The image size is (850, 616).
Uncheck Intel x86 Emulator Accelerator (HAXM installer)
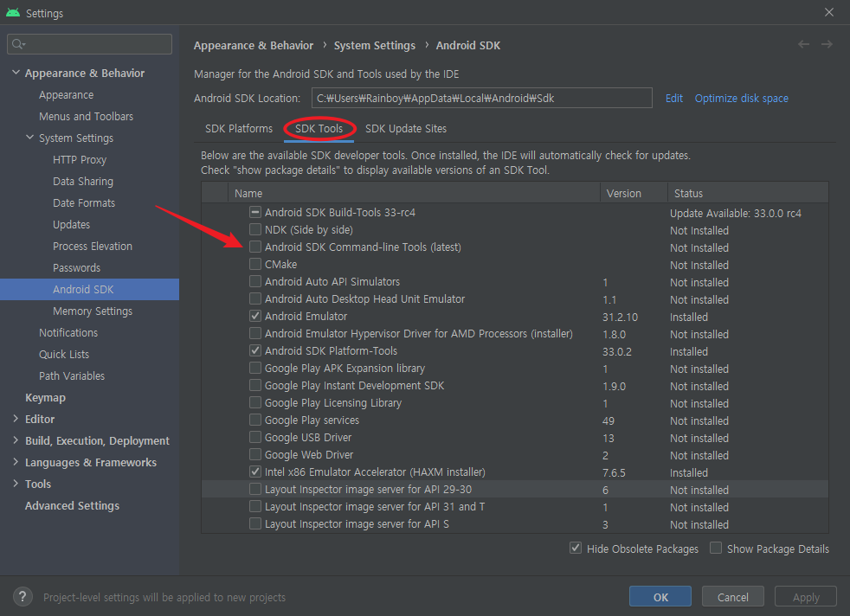[x=255, y=472]
